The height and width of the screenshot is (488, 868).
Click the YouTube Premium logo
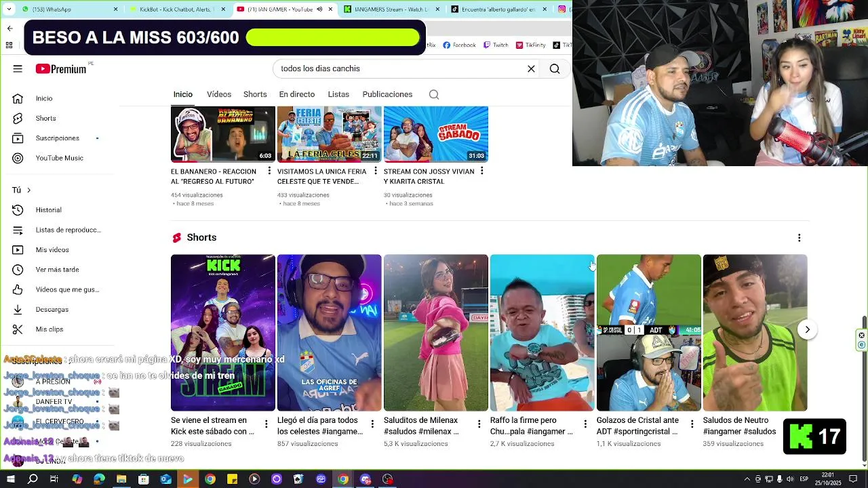pos(61,68)
